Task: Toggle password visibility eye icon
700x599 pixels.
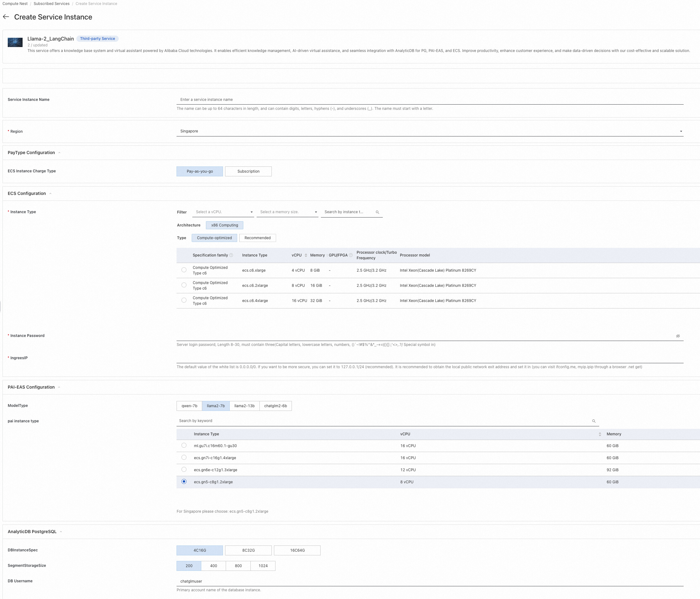Action: [x=678, y=336]
